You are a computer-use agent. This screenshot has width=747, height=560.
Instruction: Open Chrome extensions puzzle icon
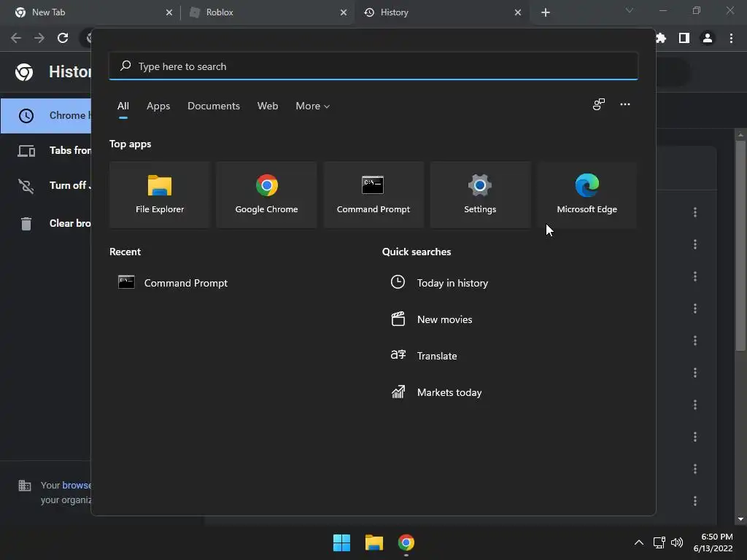[661, 38]
